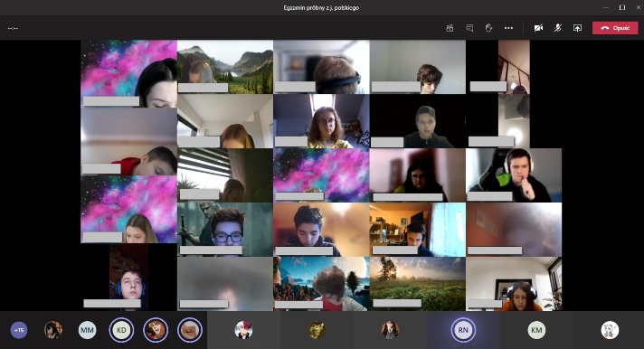The width and height of the screenshot is (644, 349).
Task: Click the green frog avatar in bottom bar
Action: point(317,330)
